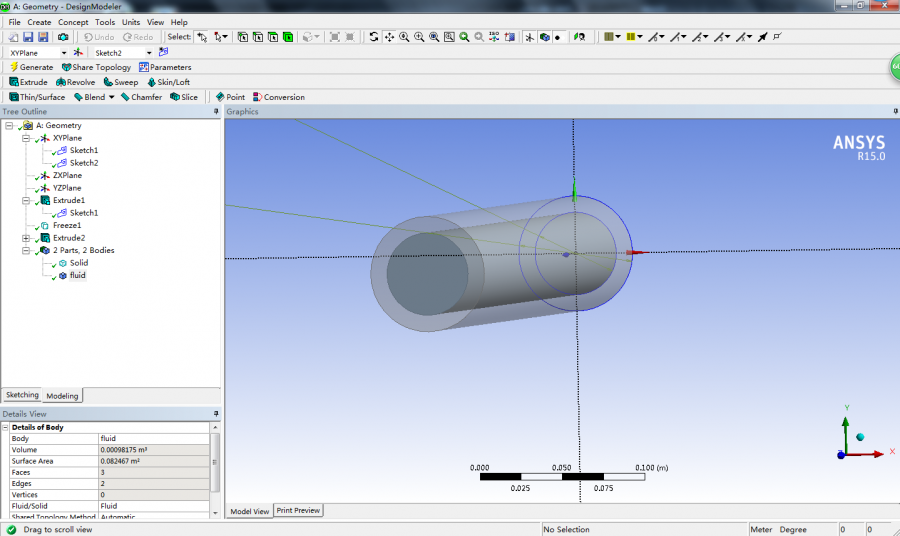Click the Rotate view icon
The height and width of the screenshot is (536, 900).
click(374, 37)
